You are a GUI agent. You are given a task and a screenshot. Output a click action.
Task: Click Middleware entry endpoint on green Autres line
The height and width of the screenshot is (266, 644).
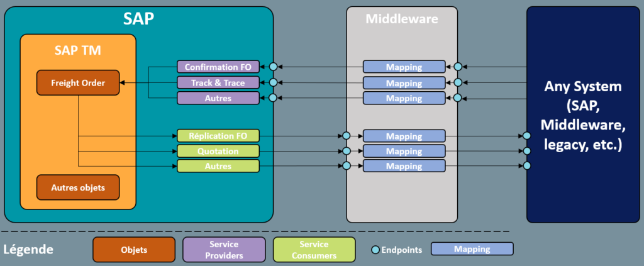pos(347,166)
